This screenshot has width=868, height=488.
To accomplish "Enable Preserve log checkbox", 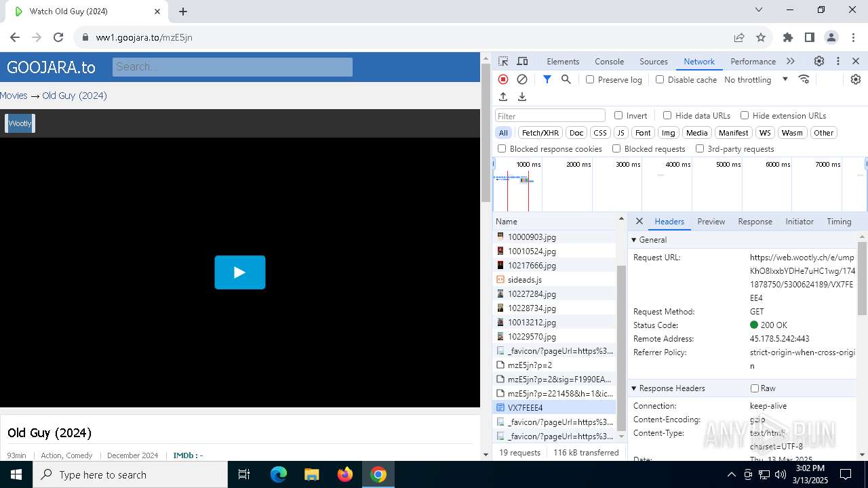I will (590, 79).
